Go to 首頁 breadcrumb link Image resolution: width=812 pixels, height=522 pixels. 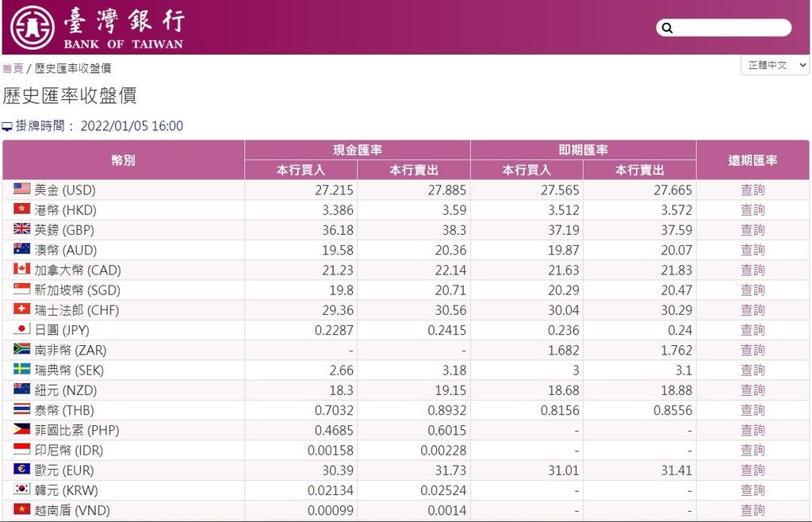[13, 68]
